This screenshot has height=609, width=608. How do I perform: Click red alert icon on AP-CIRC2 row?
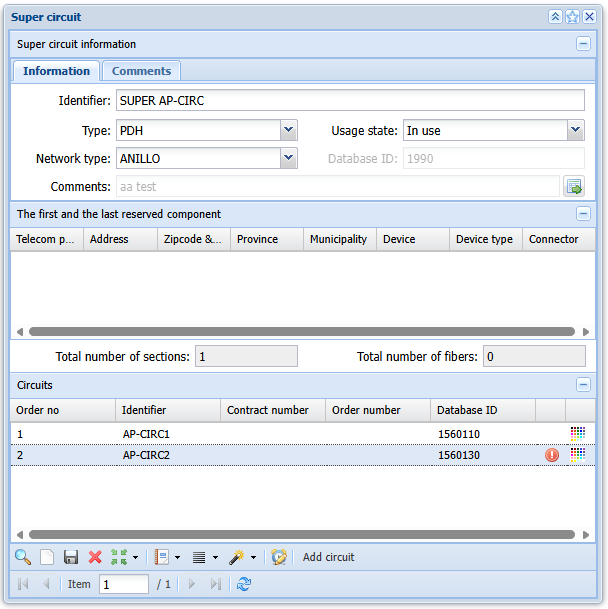coord(552,455)
